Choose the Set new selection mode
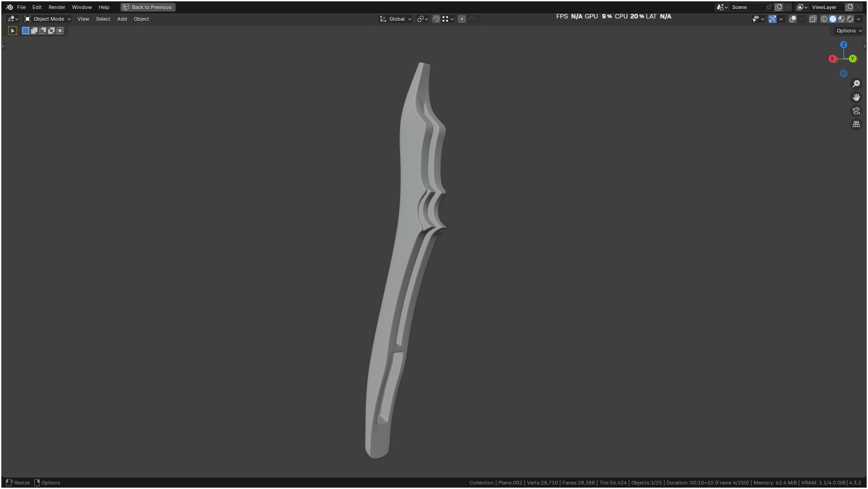 click(x=26, y=31)
